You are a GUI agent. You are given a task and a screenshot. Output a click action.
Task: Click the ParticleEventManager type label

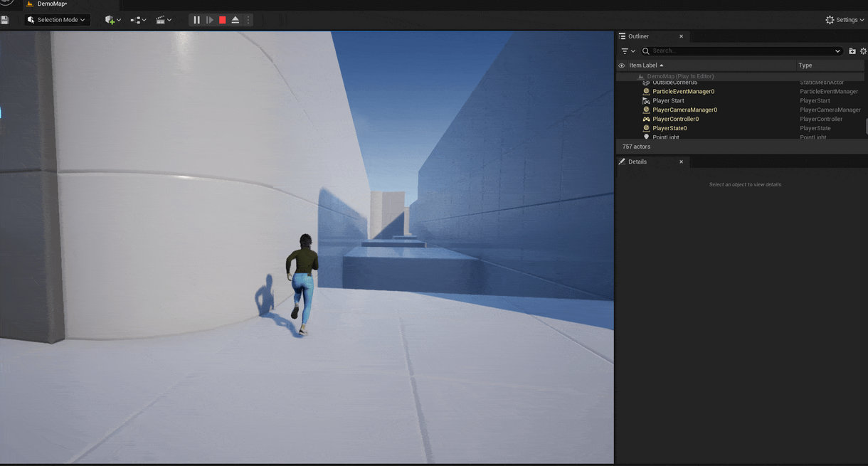click(x=829, y=91)
